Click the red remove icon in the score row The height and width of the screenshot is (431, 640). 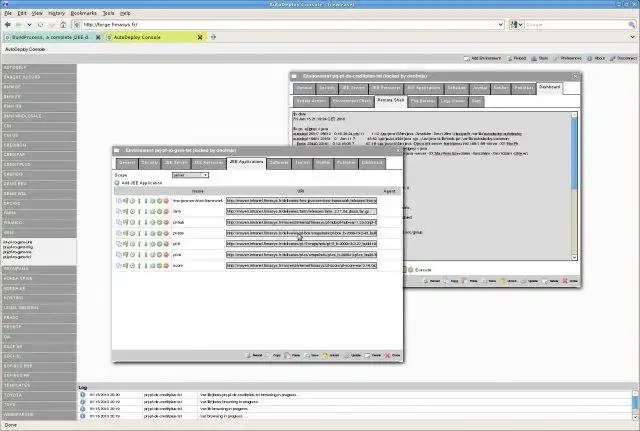point(166,266)
